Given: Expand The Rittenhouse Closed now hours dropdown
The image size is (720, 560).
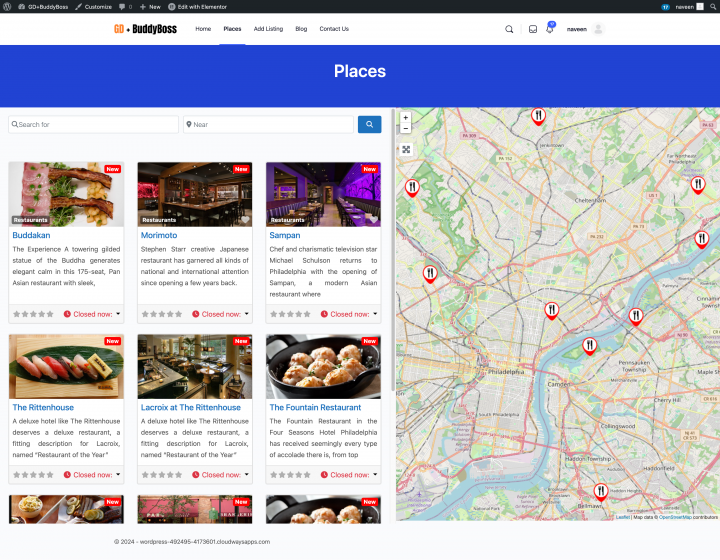Looking at the screenshot, I should click(119, 475).
